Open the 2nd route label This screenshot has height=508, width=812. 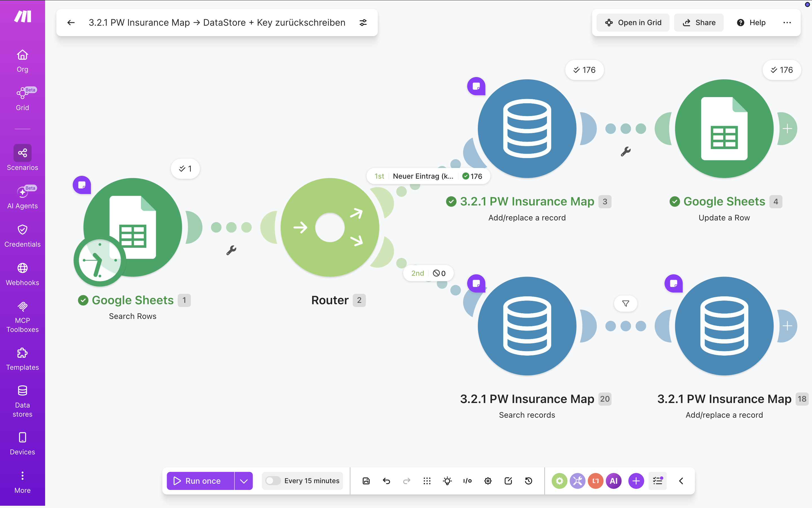428,273
